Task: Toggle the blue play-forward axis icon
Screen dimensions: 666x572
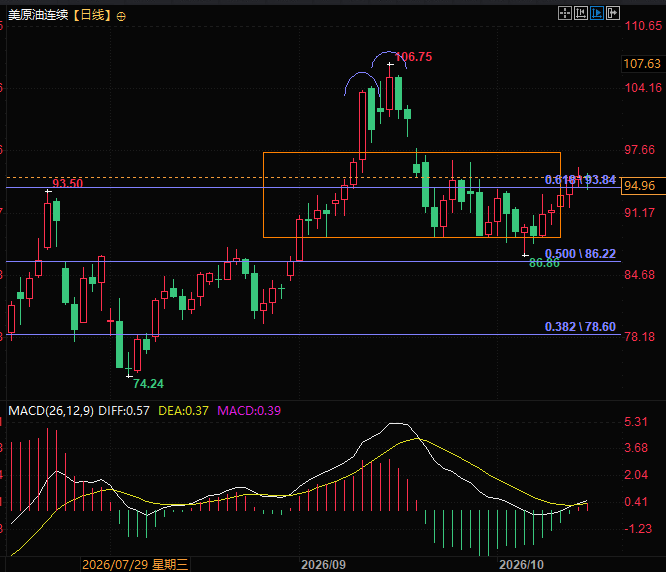Action: click(597, 13)
